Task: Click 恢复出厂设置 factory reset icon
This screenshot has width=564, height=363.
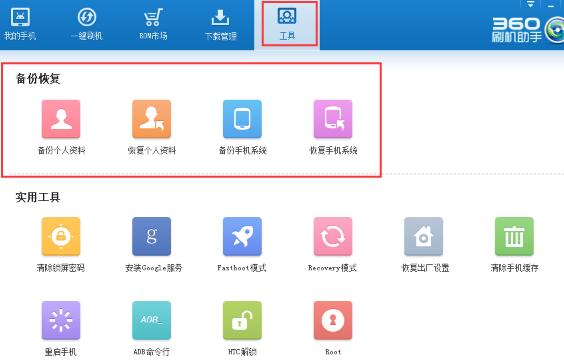Action: coord(423,236)
